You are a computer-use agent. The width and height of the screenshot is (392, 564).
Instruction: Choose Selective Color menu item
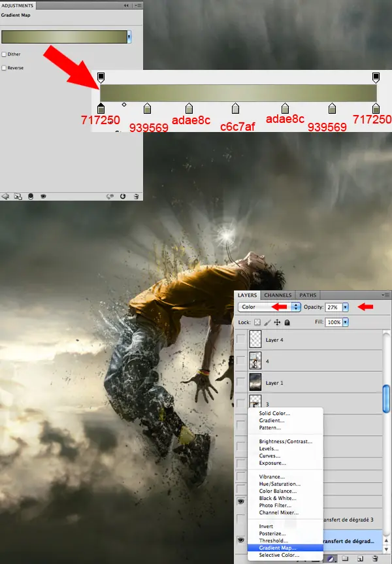[x=286, y=555]
